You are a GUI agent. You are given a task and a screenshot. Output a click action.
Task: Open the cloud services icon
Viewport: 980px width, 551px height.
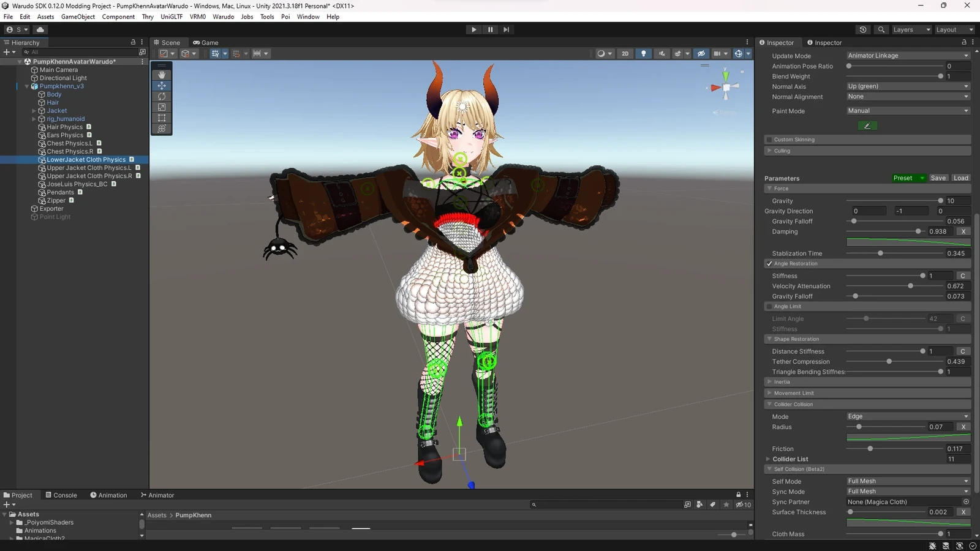(40, 29)
